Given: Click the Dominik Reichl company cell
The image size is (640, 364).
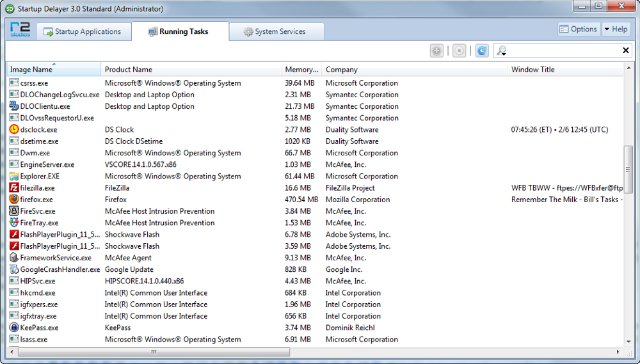Looking at the screenshot, I should 350,328.
